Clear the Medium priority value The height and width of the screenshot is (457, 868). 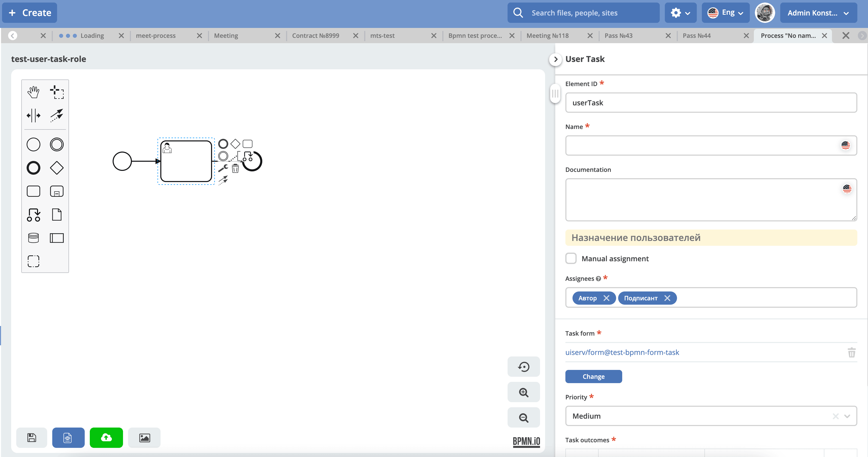tap(835, 416)
